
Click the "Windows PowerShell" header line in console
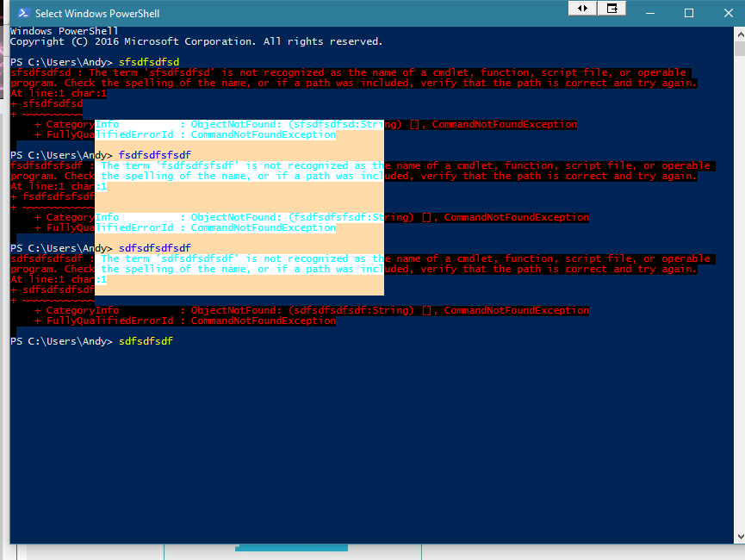[65, 31]
